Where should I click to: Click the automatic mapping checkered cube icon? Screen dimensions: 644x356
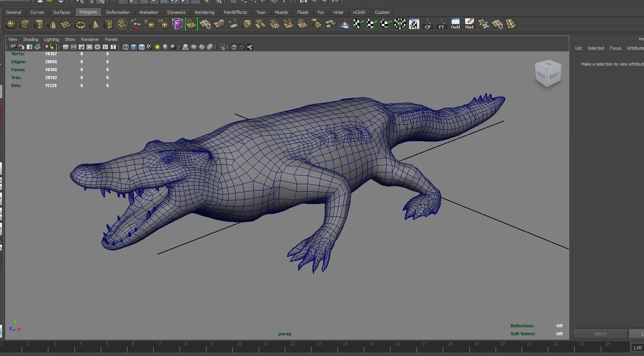(400, 24)
